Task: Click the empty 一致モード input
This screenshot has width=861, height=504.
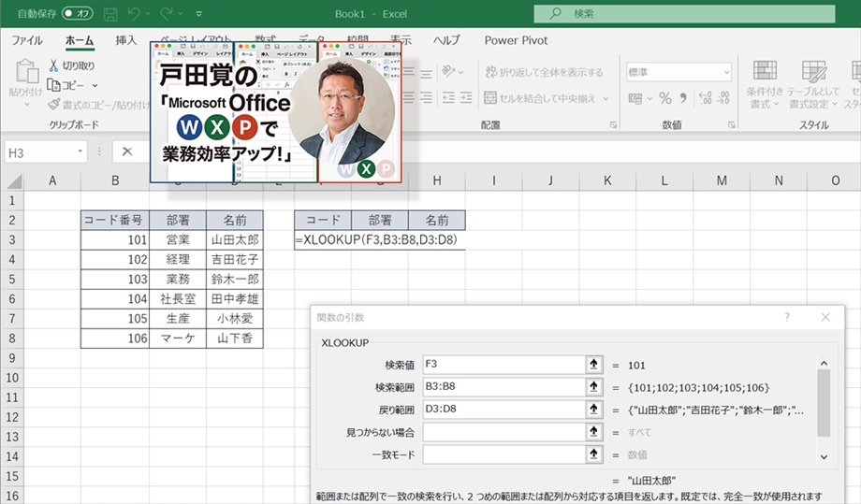Action: point(503,454)
